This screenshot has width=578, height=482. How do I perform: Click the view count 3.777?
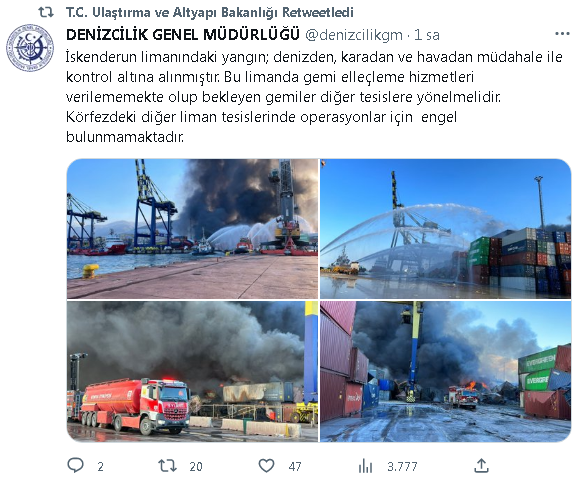click(x=402, y=467)
